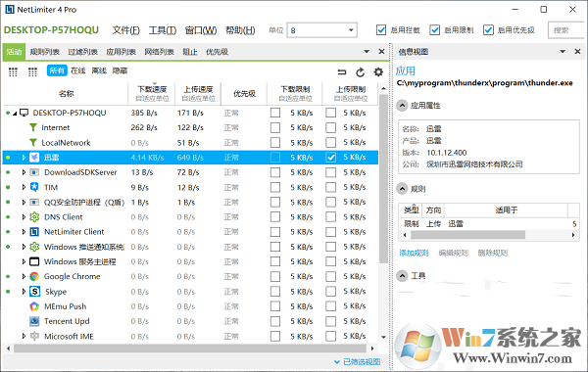Toggle the 启用限制 checkbox
This screenshot has height=372, width=588.
point(434,30)
